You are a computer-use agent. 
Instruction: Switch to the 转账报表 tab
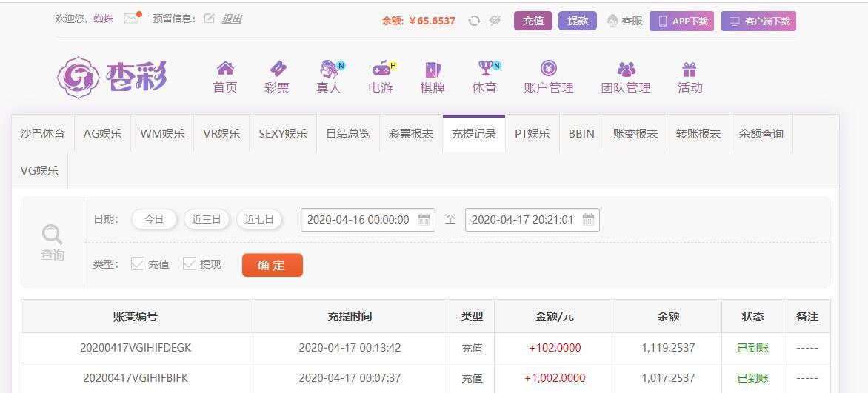tap(698, 133)
